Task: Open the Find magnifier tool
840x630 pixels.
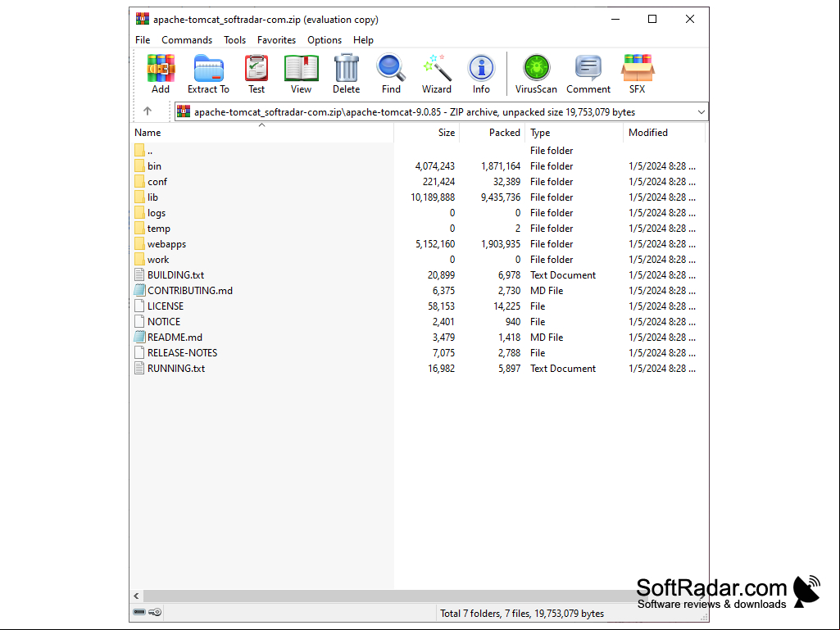Action: tap(391, 74)
